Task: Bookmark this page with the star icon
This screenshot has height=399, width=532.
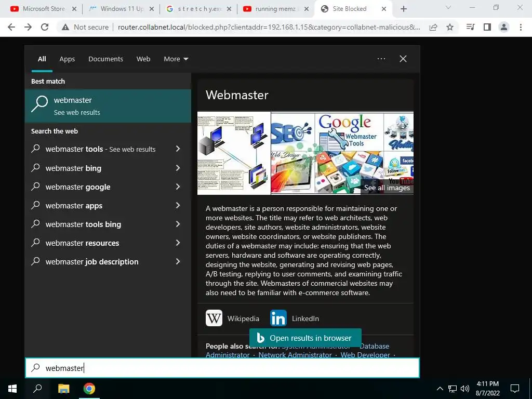Action: pyautogui.click(x=450, y=27)
